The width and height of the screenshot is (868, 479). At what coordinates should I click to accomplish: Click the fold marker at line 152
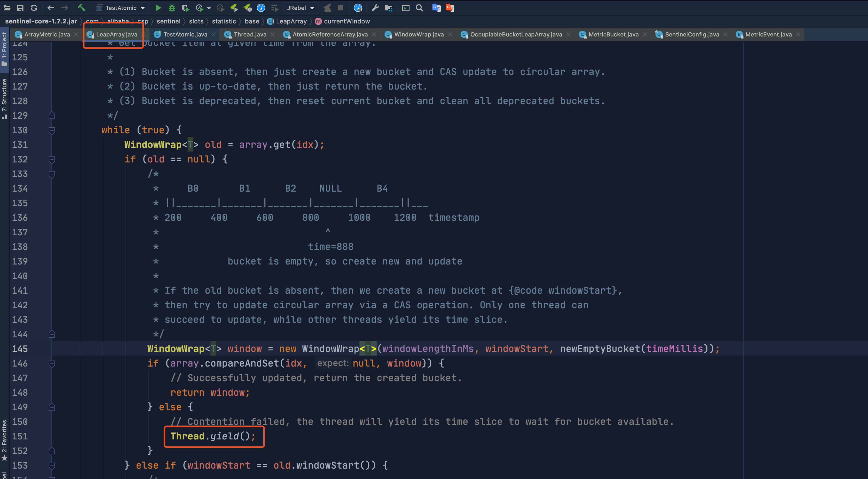pos(52,451)
